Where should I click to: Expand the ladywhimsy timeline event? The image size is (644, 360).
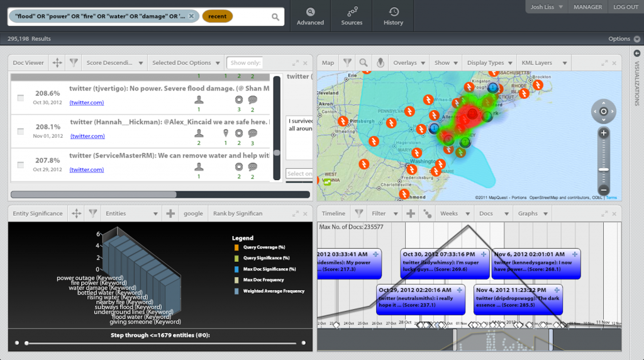(x=484, y=254)
